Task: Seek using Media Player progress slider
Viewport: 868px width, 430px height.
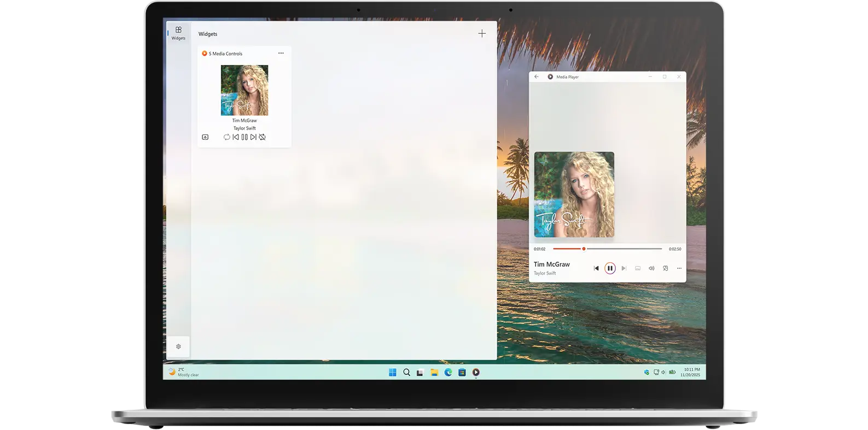Action: (x=608, y=249)
